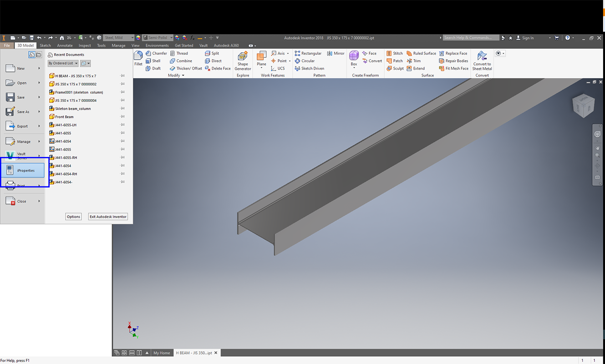Expand the Point dropdown arrow

(290, 61)
